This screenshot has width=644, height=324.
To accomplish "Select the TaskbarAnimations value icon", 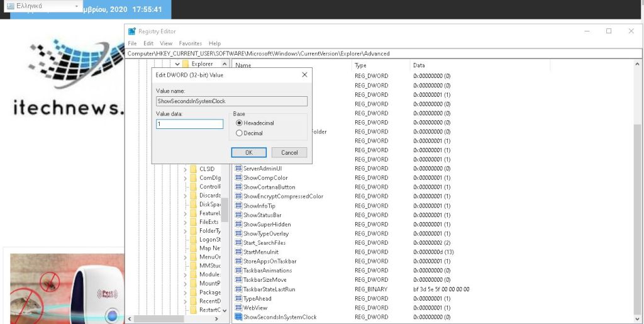I will point(238,270).
